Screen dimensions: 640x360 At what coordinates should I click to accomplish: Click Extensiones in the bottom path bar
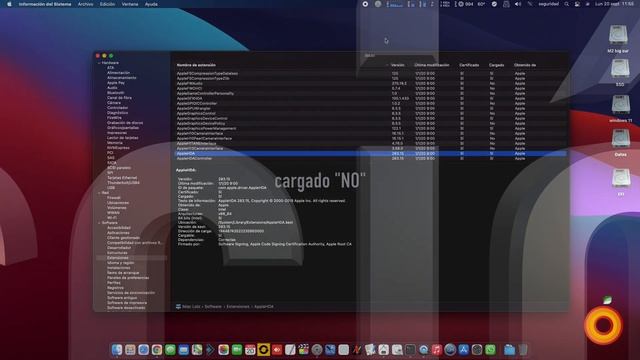[238, 307]
